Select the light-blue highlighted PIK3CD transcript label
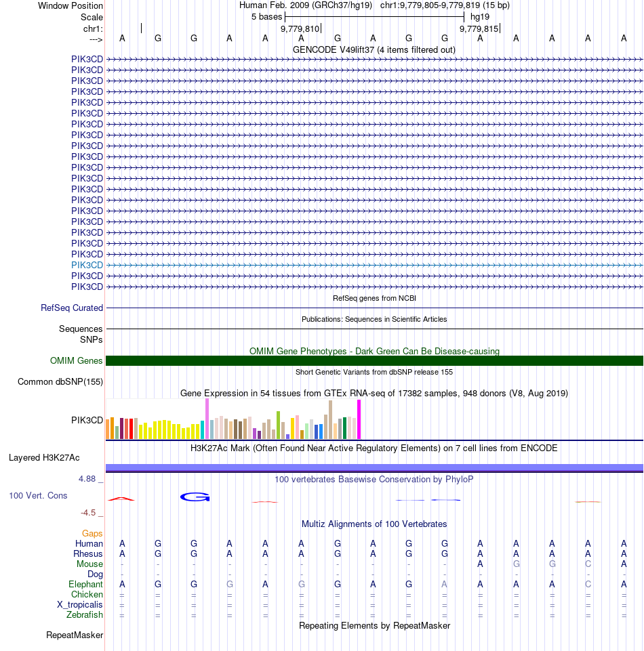 87,265
